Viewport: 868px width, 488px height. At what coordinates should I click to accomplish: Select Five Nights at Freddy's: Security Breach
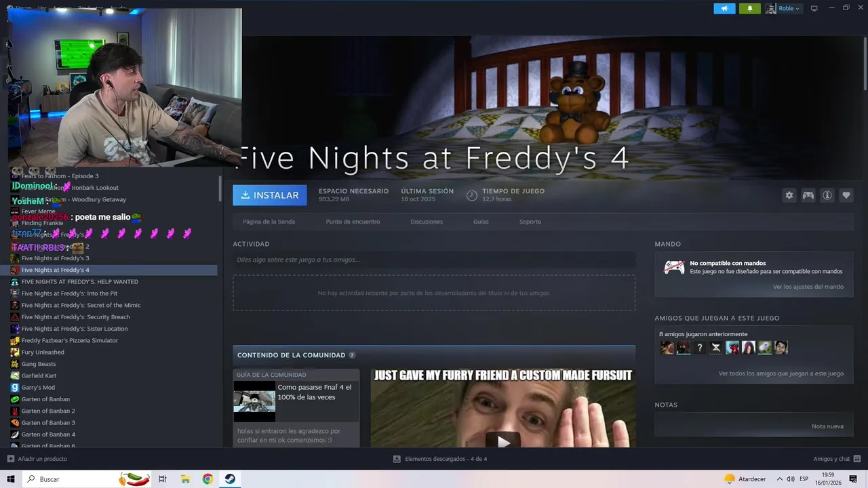(x=75, y=317)
